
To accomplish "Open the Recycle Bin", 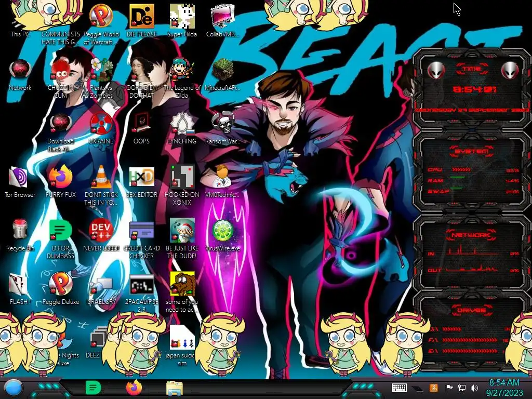I will (20, 235).
